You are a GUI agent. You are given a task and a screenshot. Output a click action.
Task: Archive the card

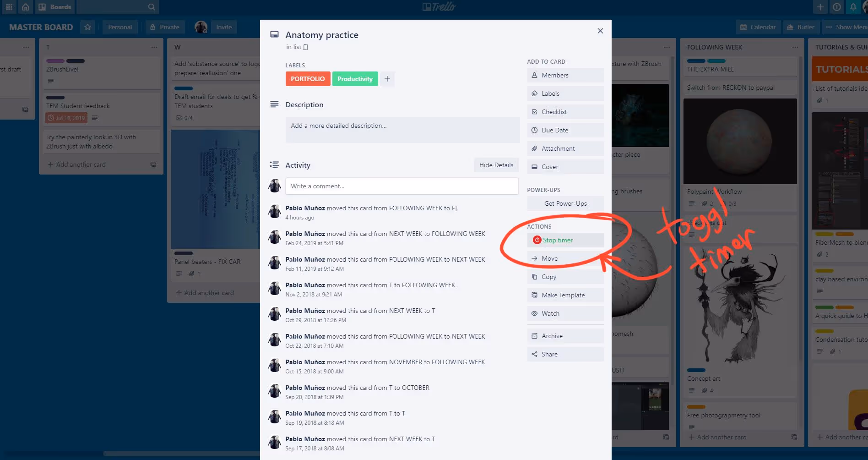point(565,336)
